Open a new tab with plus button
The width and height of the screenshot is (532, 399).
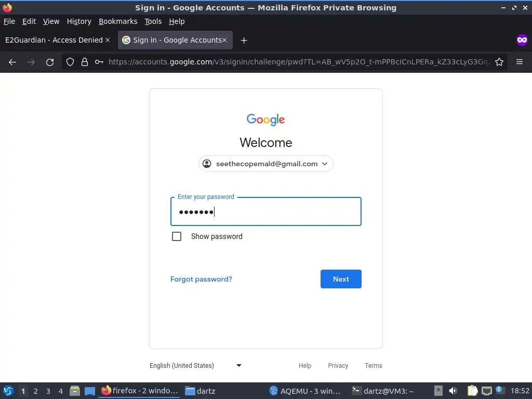click(x=244, y=41)
